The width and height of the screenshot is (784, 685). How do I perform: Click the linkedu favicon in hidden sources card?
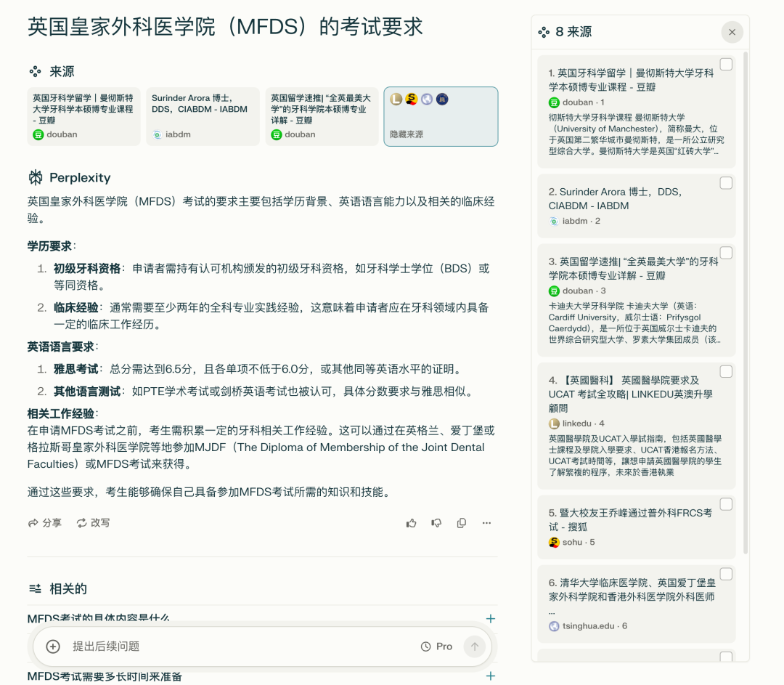click(396, 99)
